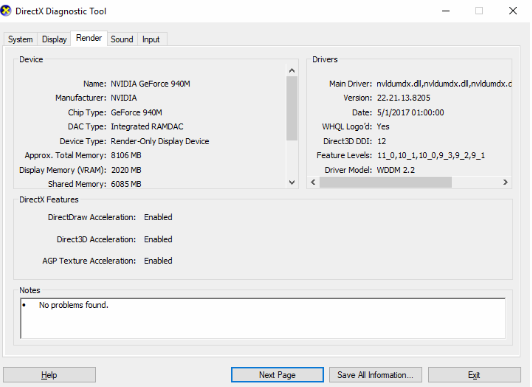Viewport: 532px width, 387px height.
Task: Click 'Render-Only Display Device' value
Action: pos(160,141)
